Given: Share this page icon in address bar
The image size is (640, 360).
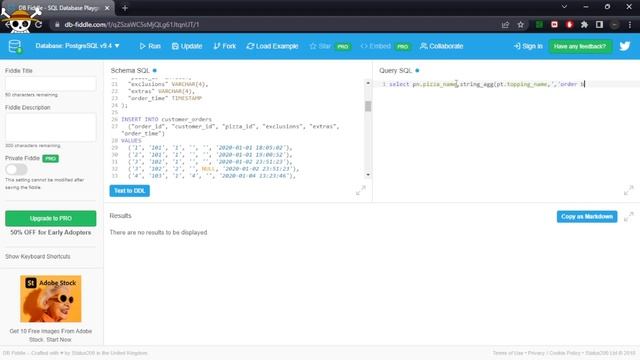Looking at the screenshot, I should coord(505,24).
